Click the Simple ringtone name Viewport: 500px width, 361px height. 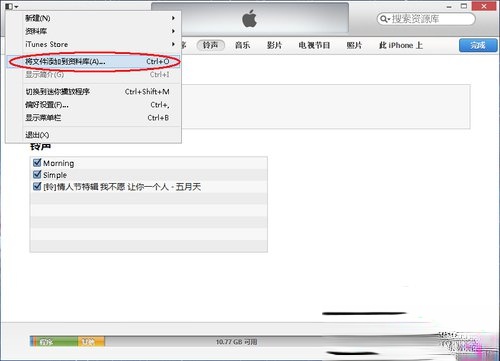click(55, 175)
